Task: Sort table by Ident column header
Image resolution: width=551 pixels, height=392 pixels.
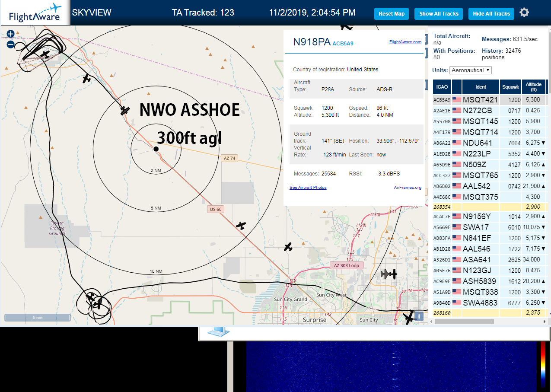Action: tap(481, 87)
